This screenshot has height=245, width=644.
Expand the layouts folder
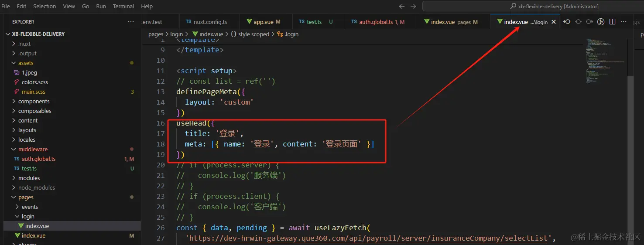[72, 130]
